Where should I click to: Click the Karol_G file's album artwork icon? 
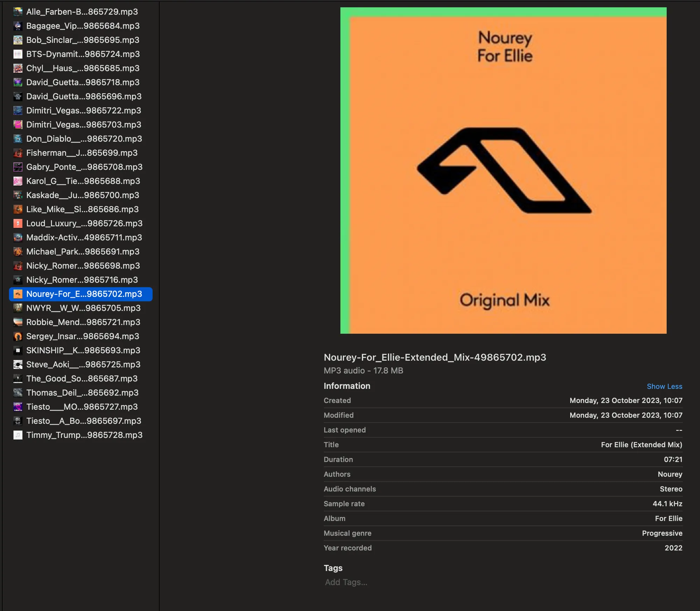tap(17, 181)
